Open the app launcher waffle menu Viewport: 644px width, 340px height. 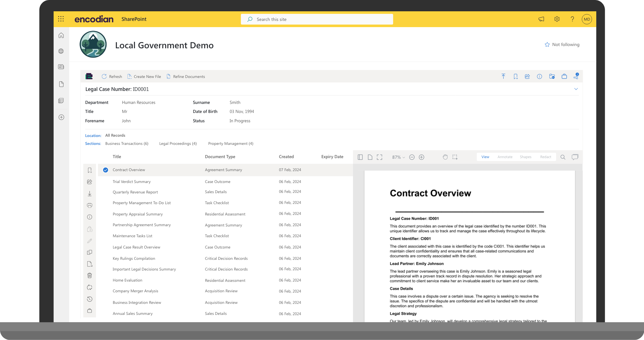tap(61, 19)
